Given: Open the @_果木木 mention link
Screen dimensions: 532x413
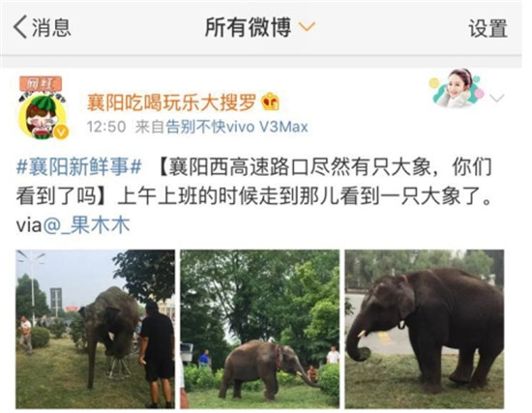Looking at the screenshot, I should (x=86, y=225).
